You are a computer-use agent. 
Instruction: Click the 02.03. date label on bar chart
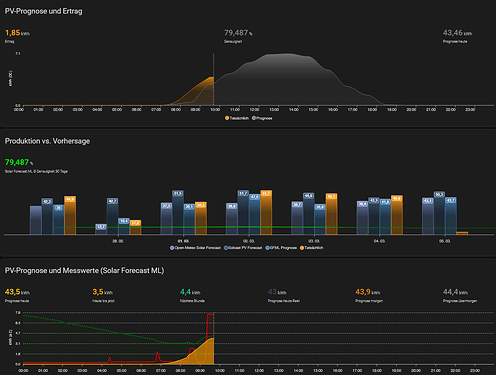click(249, 241)
